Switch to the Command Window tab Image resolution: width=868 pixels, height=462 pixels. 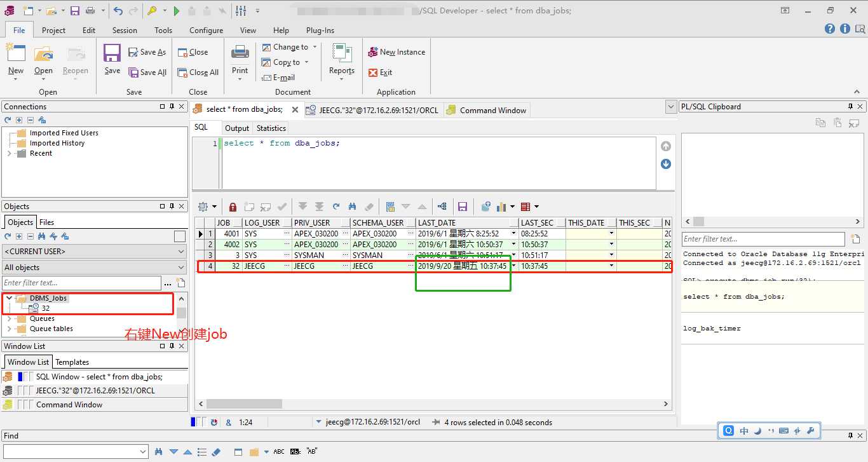pos(487,110)
